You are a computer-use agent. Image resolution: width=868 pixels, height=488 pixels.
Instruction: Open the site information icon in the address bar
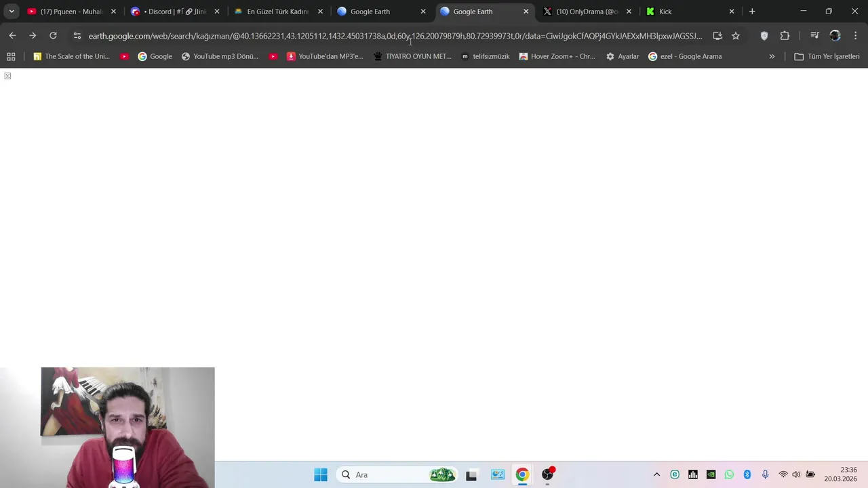click(x=77, y=36)
